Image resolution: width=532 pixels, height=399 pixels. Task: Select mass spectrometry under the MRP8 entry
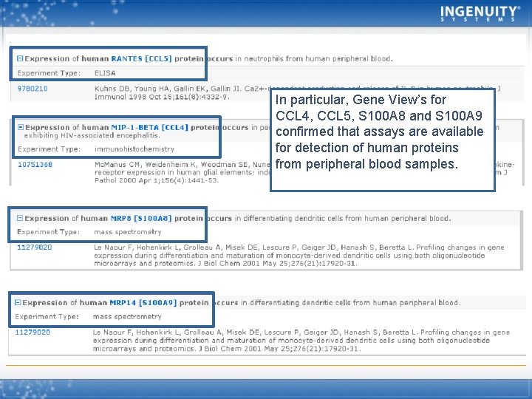(x=128, y=232)
